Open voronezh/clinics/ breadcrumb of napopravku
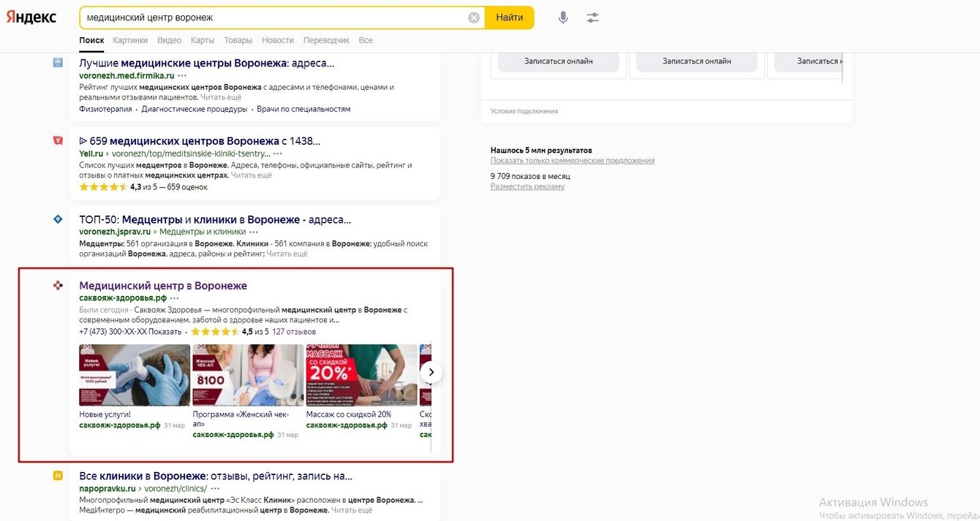This screenshot has width=980, height=521. pyautogui.click(x=176, y=488)
